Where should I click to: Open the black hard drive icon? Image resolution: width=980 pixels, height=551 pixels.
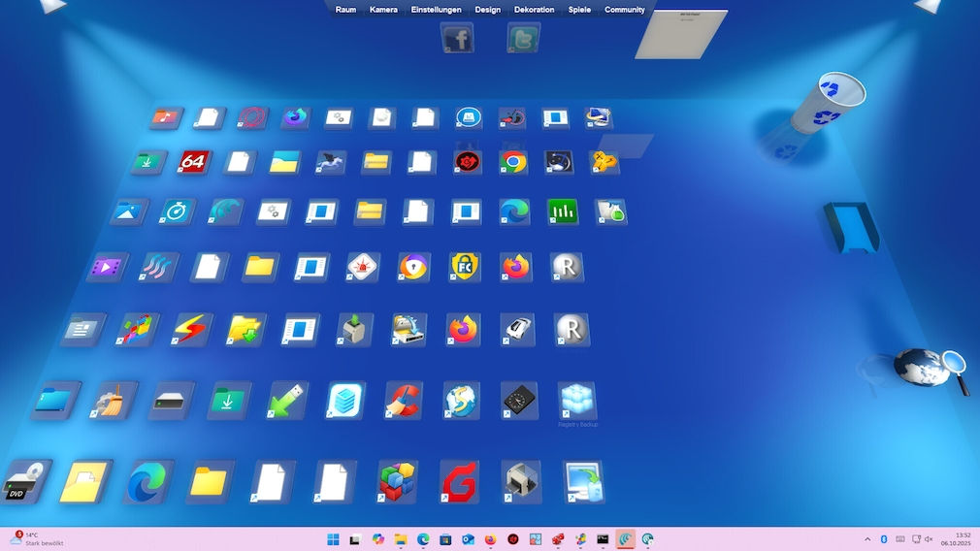click(170, 401)
